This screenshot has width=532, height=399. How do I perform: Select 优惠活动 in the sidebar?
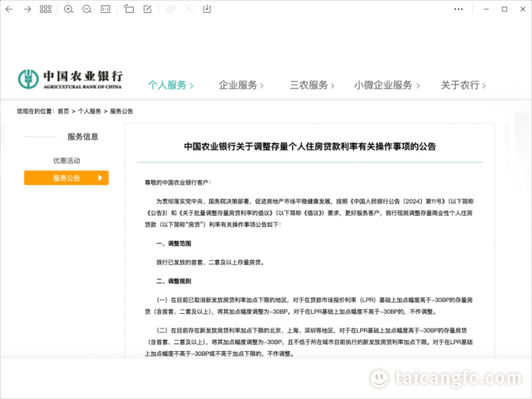pyautogui.click(x=67, y=160)
